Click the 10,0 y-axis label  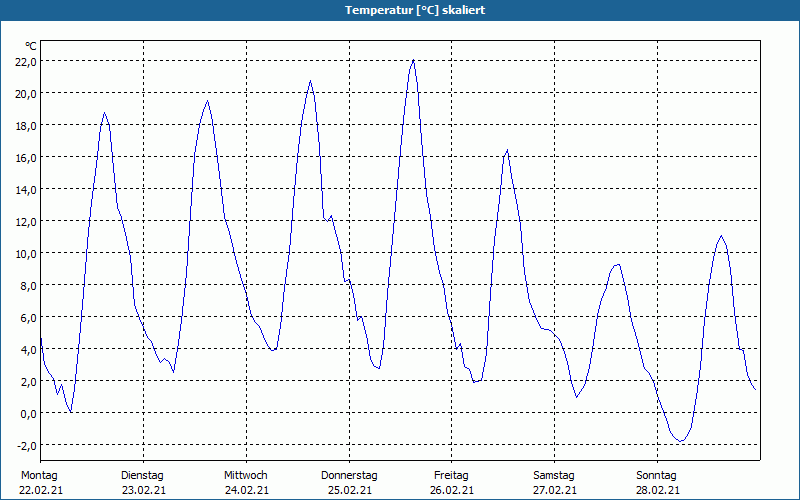pos(26,254)
